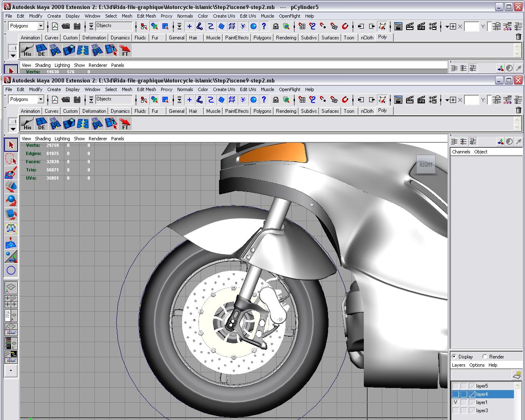Toggle visibility box of layer4
This screenshot has width=525, height=420.
(455, 394)
